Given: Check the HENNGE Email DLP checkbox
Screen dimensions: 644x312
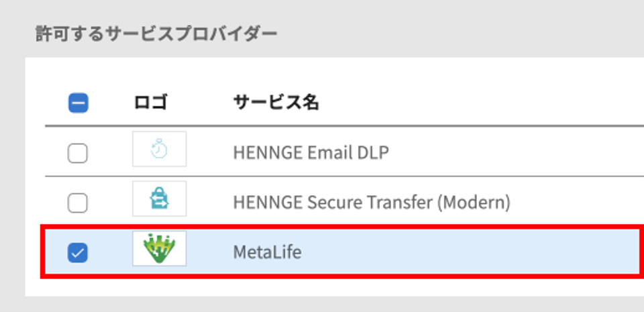Looking at the screenshot, I should [x=78, y=154].
